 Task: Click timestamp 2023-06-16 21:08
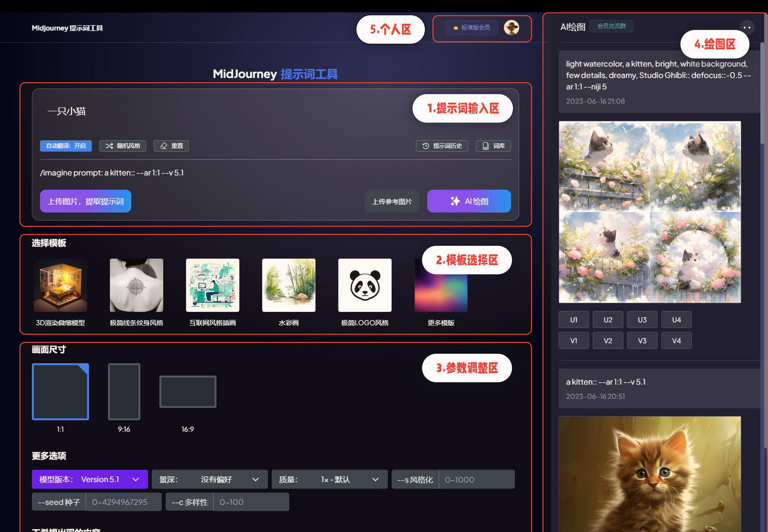point(595,101)
